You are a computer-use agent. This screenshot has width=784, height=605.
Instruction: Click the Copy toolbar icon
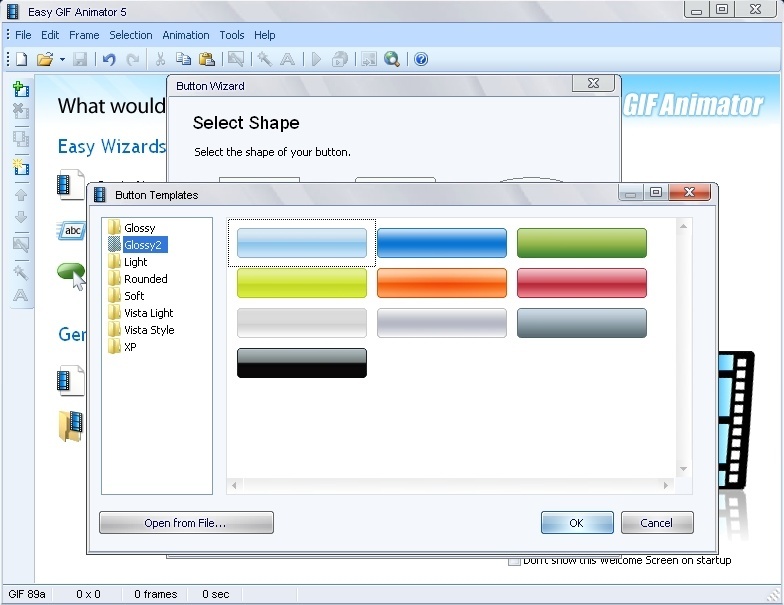[184, 59]
